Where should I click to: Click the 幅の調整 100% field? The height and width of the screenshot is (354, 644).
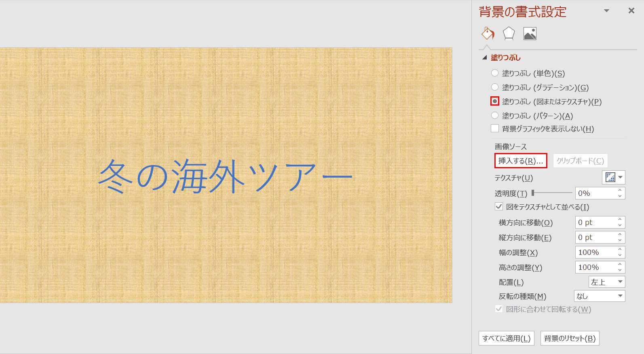(595, 252)
